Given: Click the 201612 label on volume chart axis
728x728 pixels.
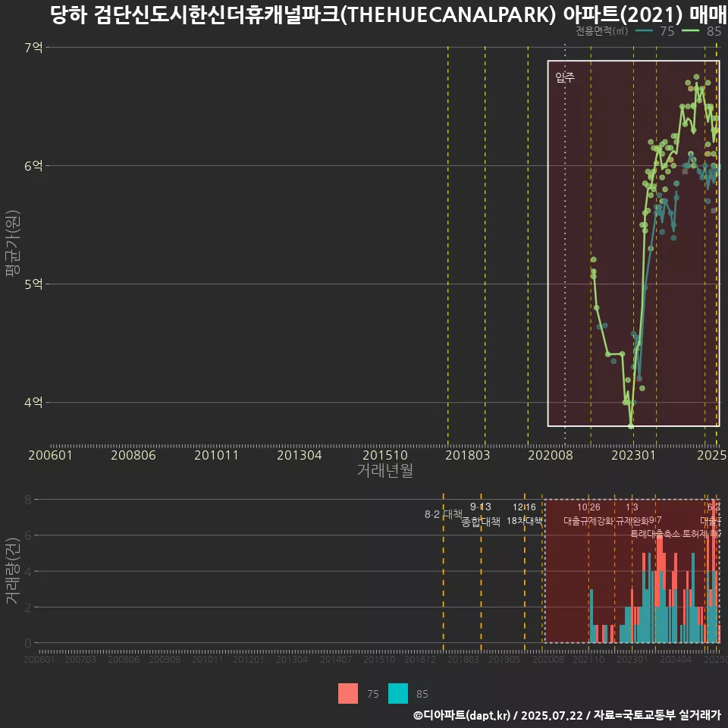Looking at the screenshot, I should 419,659.
